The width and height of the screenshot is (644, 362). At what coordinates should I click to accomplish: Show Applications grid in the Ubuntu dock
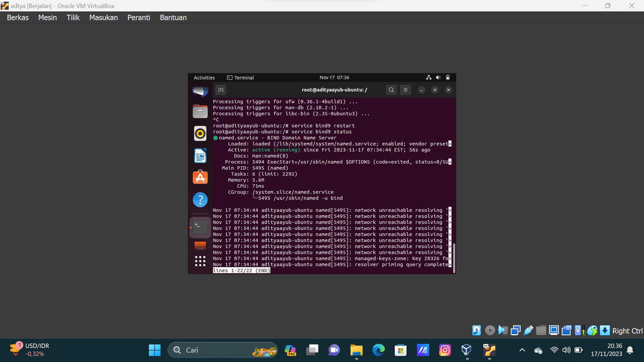(200, 261)
